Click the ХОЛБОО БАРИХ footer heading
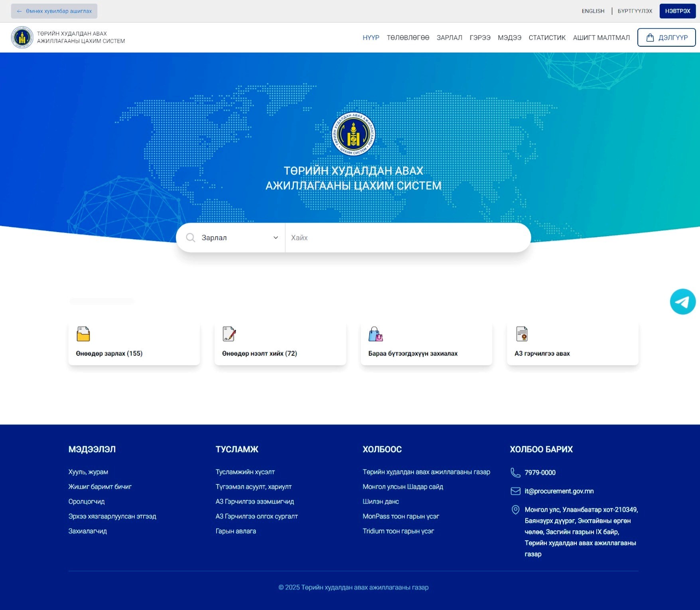The image size is (700, 610). pos(541,449)
